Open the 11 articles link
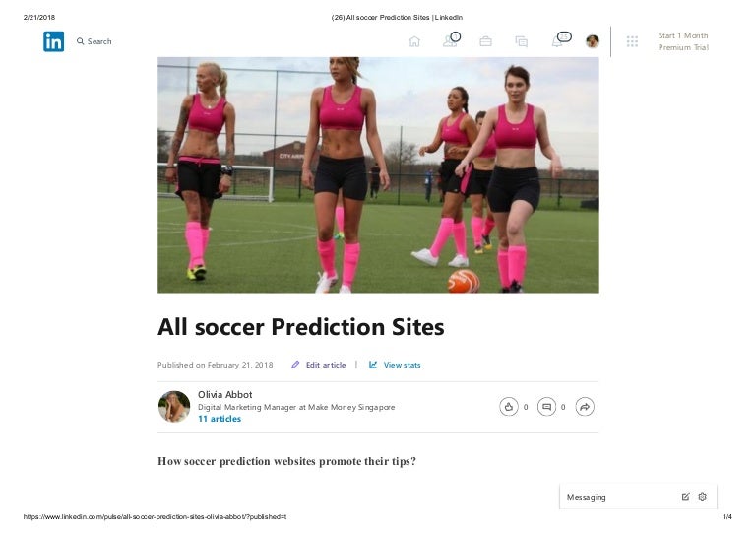The height and width of the screenshot is (535, 756). pyautogui.click(x=220, y=419)
